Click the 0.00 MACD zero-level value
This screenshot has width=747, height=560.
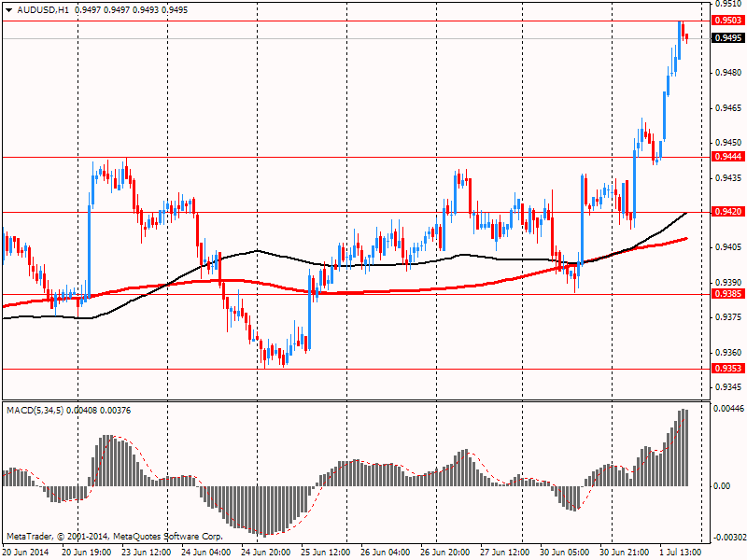coord(722,485)
